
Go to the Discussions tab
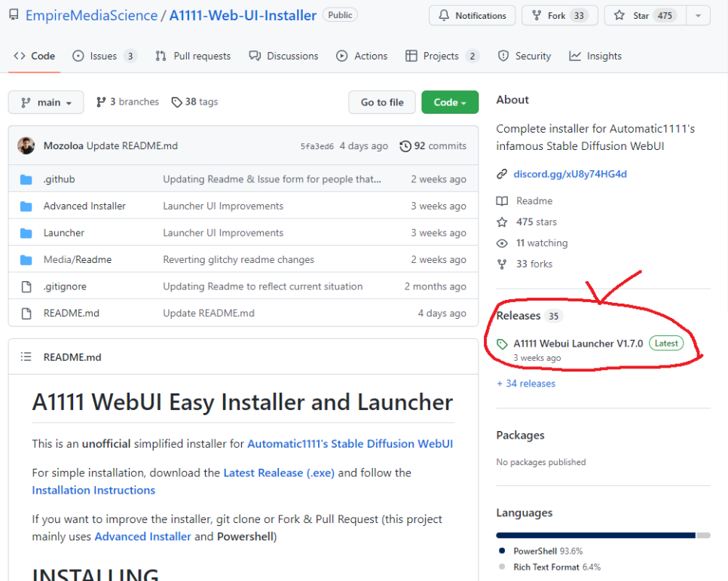pos(283,57)
